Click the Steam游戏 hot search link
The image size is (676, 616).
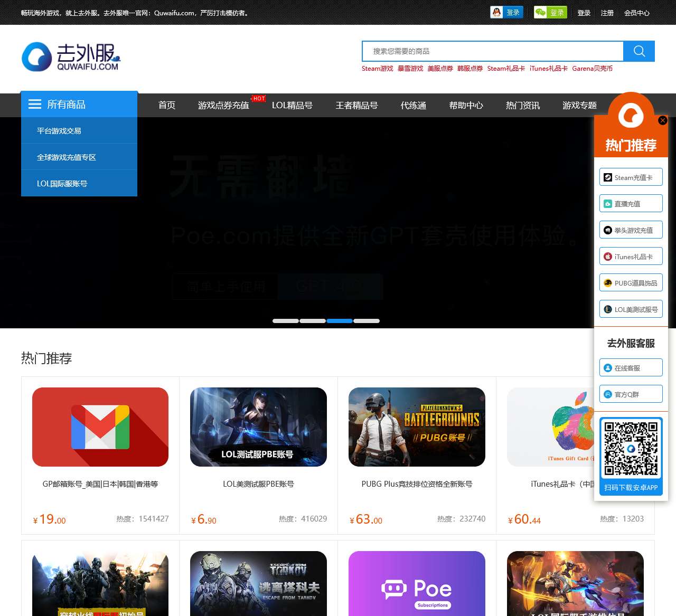click(x=378, y=69)
